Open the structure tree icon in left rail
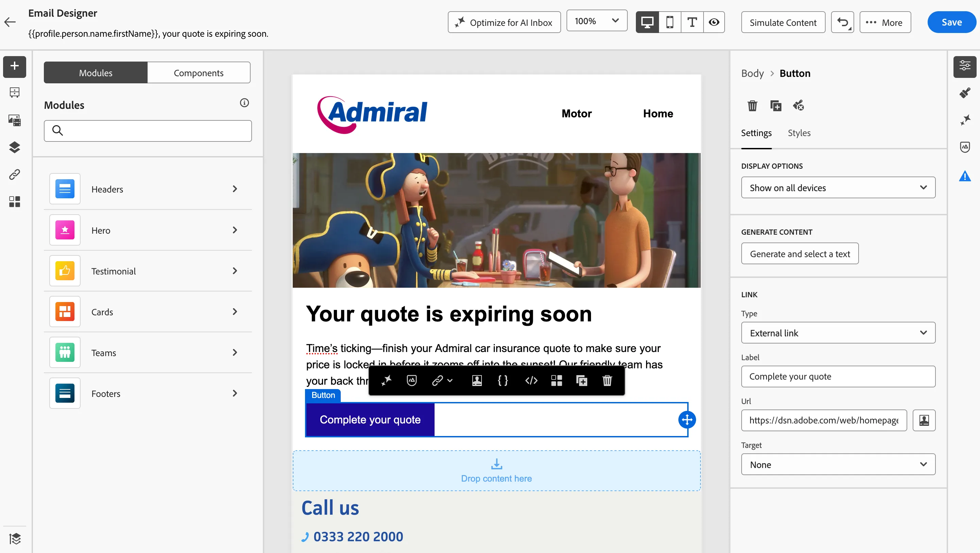This screenshot has height=553, width=980. click(15, 93)
